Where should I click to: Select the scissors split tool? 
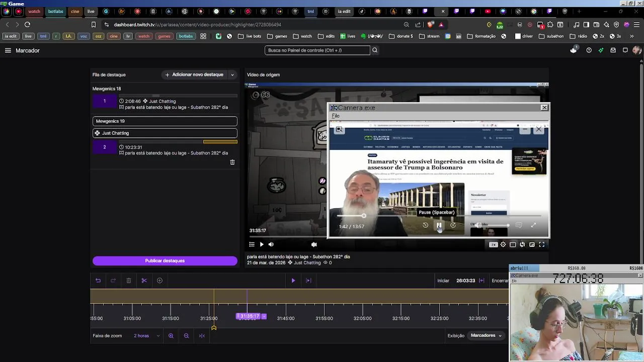pos(144,281)
